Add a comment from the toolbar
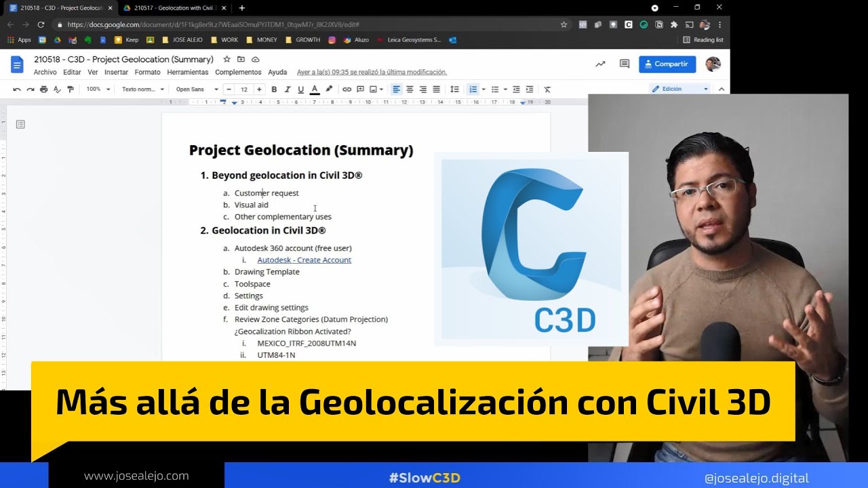Image resolution: width=868 pixels, height=488 pixels. tap(361, 89)
